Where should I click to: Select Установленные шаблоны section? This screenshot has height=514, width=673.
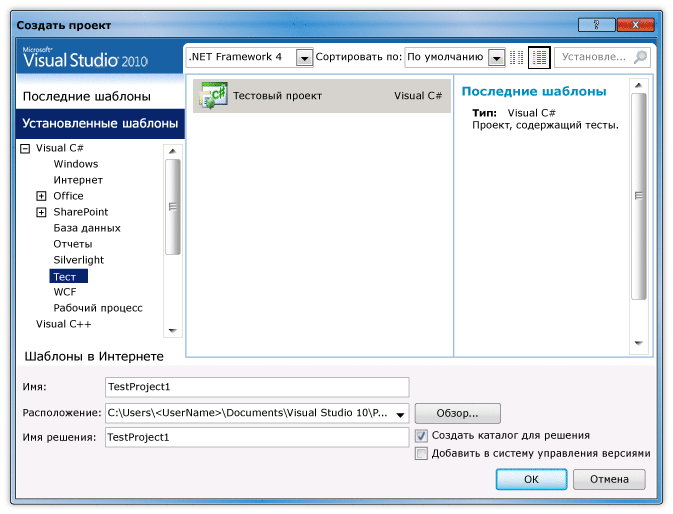[x=100, y=124]
